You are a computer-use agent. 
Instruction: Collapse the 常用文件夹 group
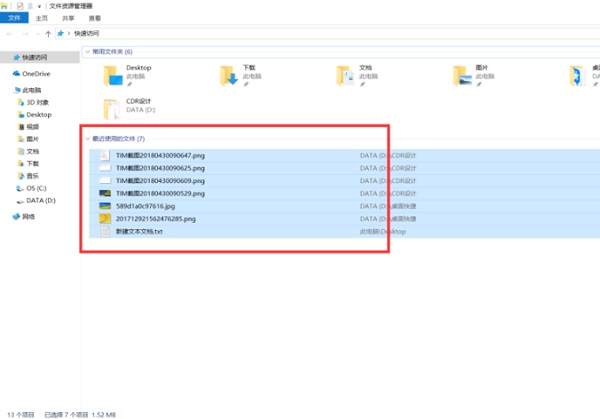(x=87, y=51)
